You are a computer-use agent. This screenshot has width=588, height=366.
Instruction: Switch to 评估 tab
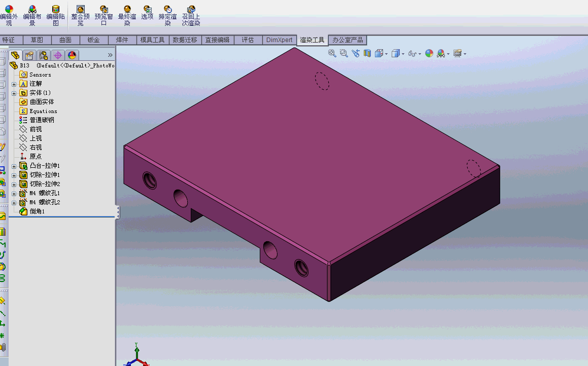pos(248,40)
